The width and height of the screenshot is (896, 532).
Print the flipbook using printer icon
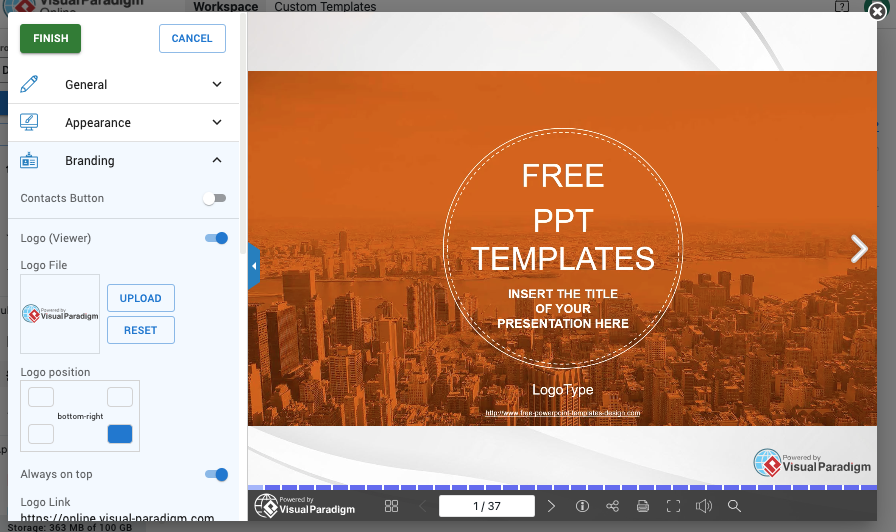click(x=643, y=506)
